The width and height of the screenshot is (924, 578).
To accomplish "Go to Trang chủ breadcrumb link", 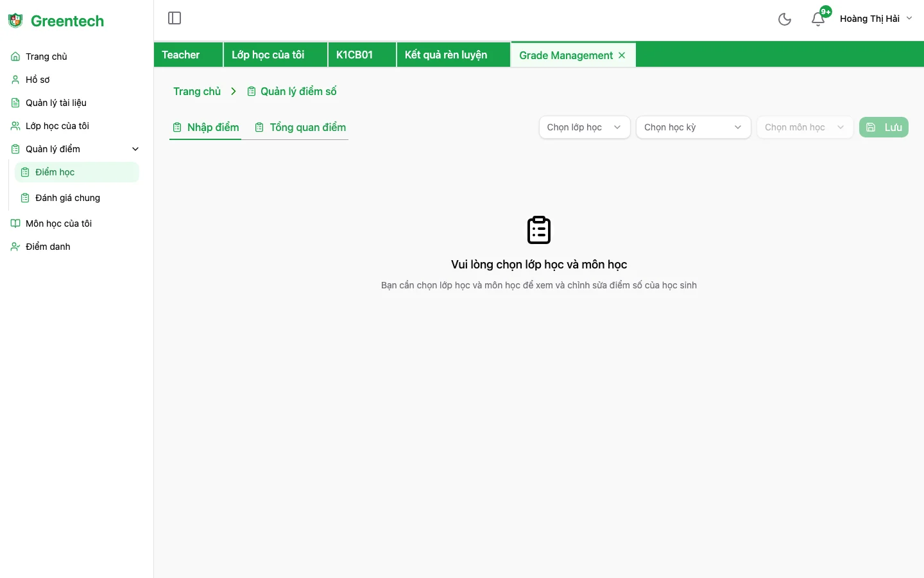I will point(197,91).
